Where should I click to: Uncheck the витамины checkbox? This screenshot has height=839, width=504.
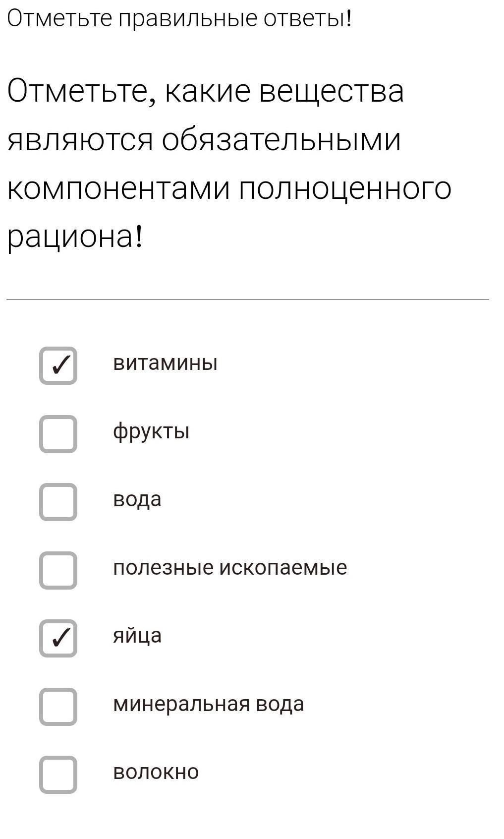58,365
